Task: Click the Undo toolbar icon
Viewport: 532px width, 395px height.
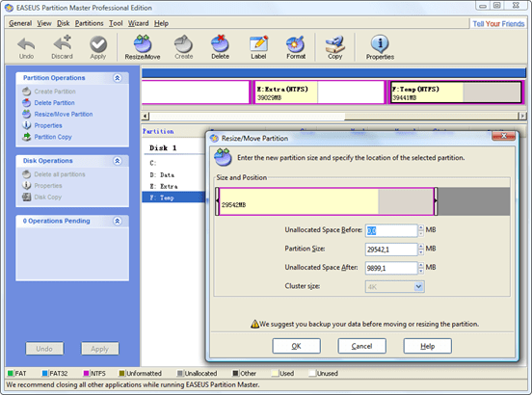Action: pos(26,44)
